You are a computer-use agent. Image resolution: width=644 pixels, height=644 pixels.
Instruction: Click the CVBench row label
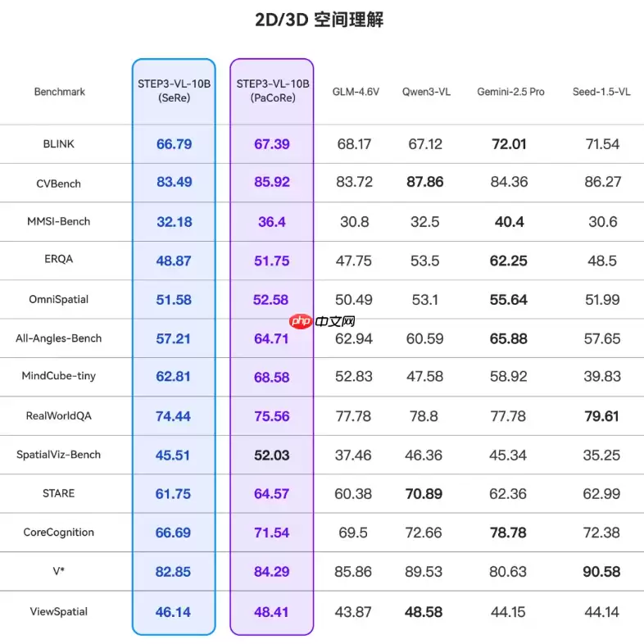tap(59, 184)
